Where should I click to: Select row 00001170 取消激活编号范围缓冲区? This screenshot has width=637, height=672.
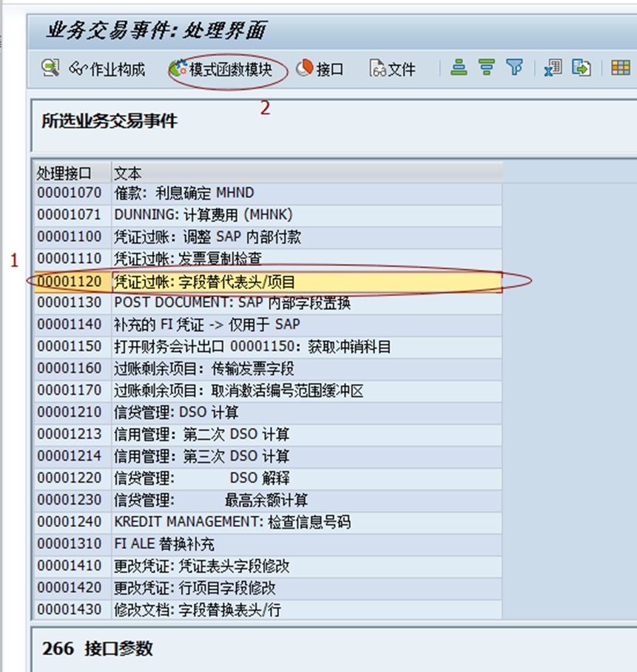click(x=268, y=391)
